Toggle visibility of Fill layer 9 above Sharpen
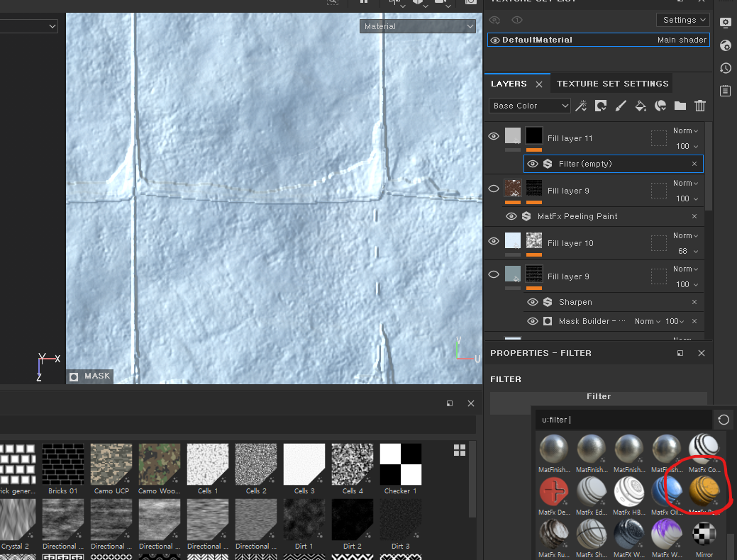The height and width of the screenshot is (560, 737). [x=494, y=274]
